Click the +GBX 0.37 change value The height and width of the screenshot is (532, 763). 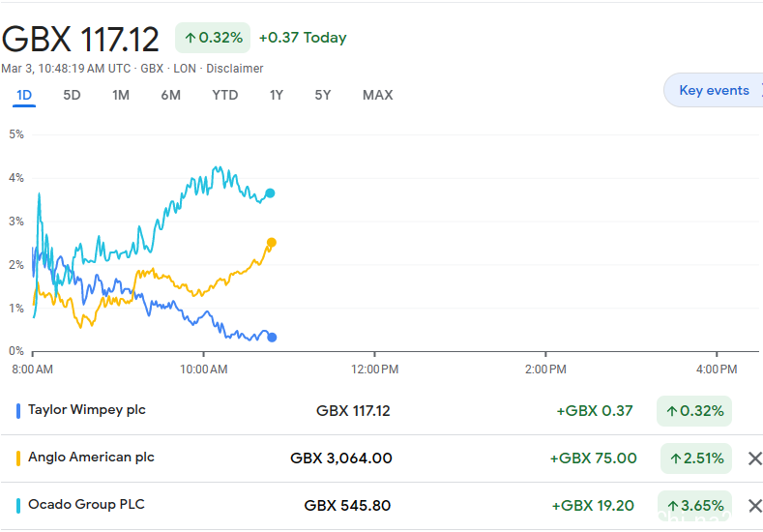point(595,411)
